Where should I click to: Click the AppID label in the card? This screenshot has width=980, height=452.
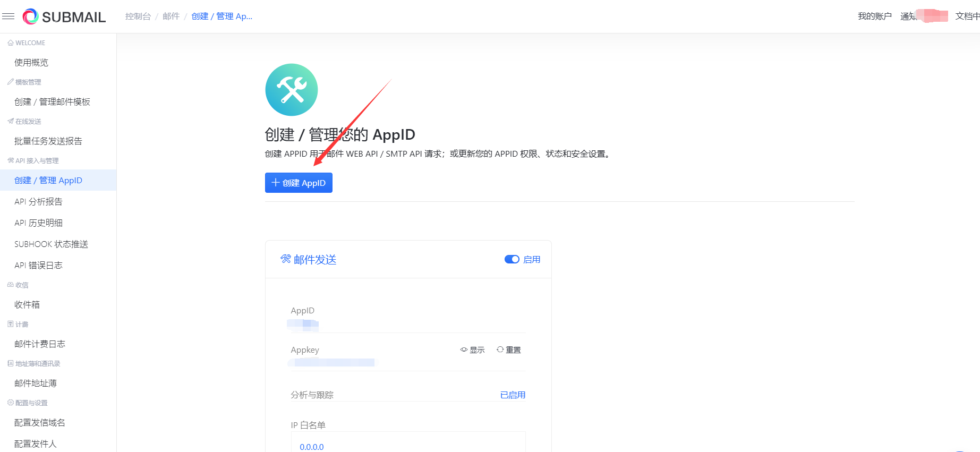click(303, 311)
